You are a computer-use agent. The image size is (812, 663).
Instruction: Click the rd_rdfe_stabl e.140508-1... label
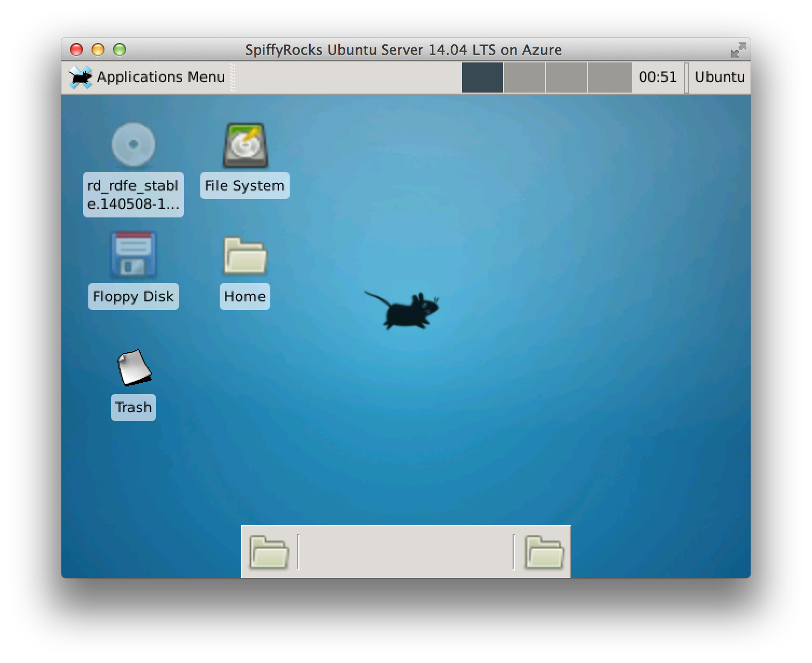click(x=134, y=195)
